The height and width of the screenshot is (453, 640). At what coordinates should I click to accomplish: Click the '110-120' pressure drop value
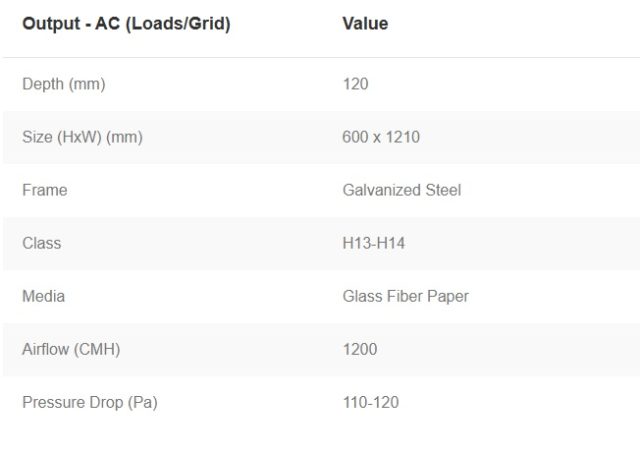(370, 403)
